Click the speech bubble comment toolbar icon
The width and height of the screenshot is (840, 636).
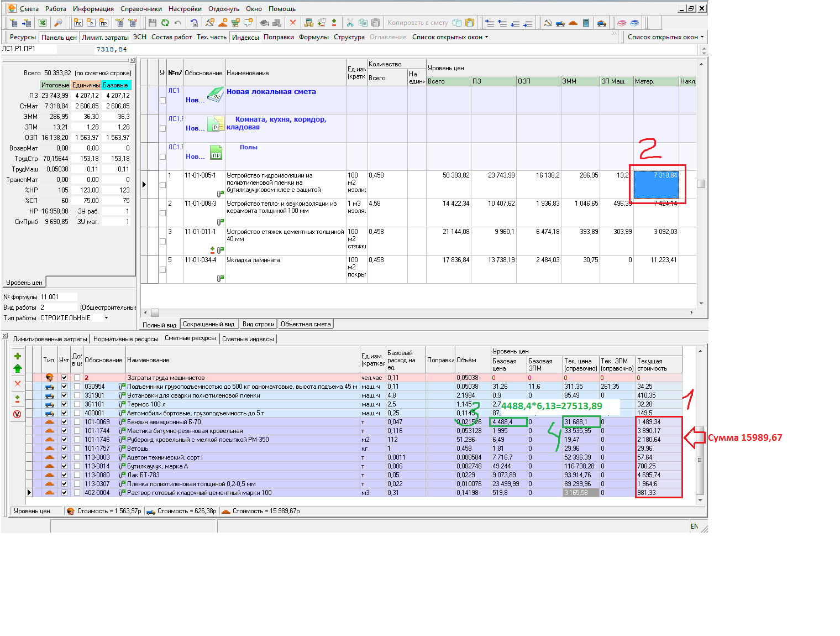[248, 23]
